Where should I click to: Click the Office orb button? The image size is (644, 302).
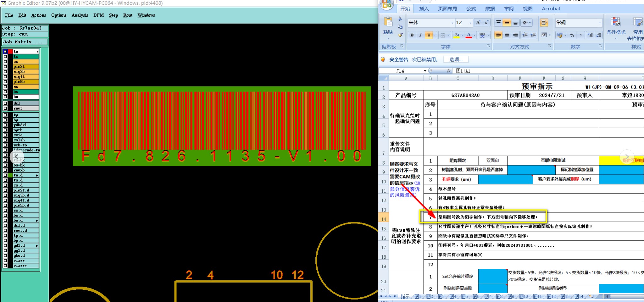pos(387,4)
